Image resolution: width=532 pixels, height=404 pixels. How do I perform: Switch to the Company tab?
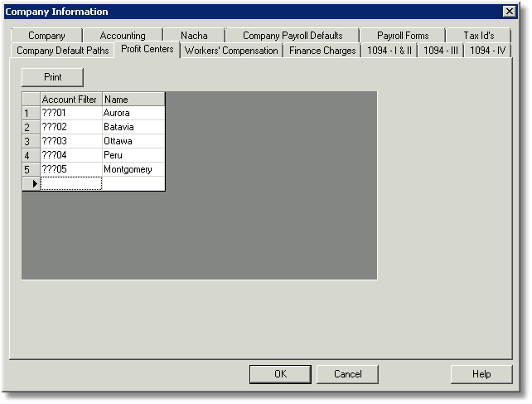coord(46,36)
